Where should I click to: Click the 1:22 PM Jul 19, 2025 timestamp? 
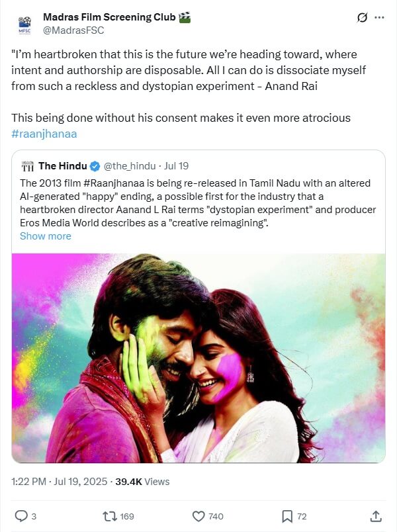click(x=59, y=482)
